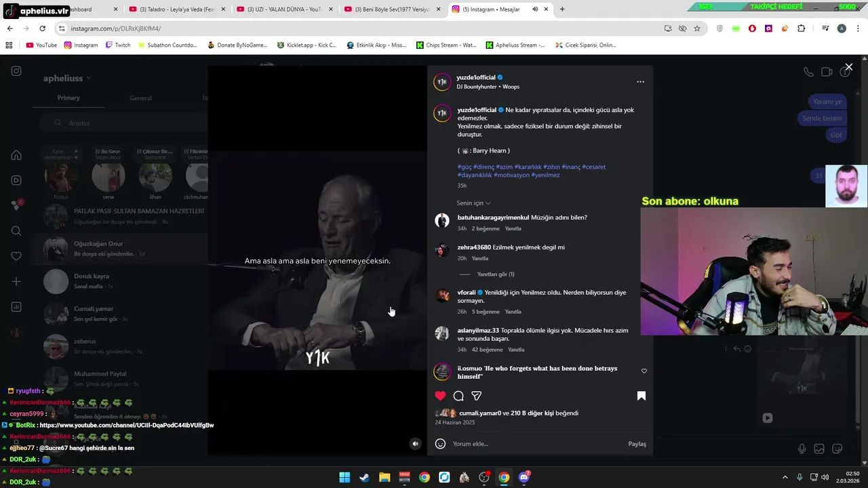This screenshot has width=868, height=488.
Task: Go back to the previous page
Action: coord(9,28)
